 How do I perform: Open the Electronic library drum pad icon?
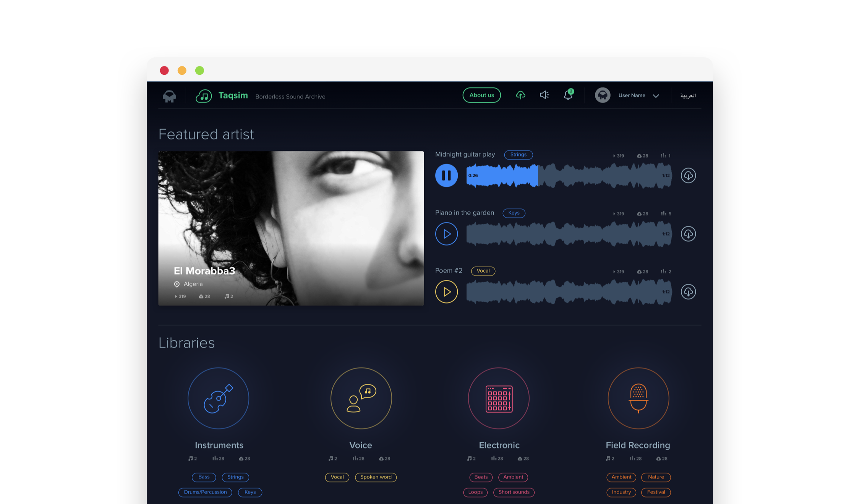(x=499, y=398)
